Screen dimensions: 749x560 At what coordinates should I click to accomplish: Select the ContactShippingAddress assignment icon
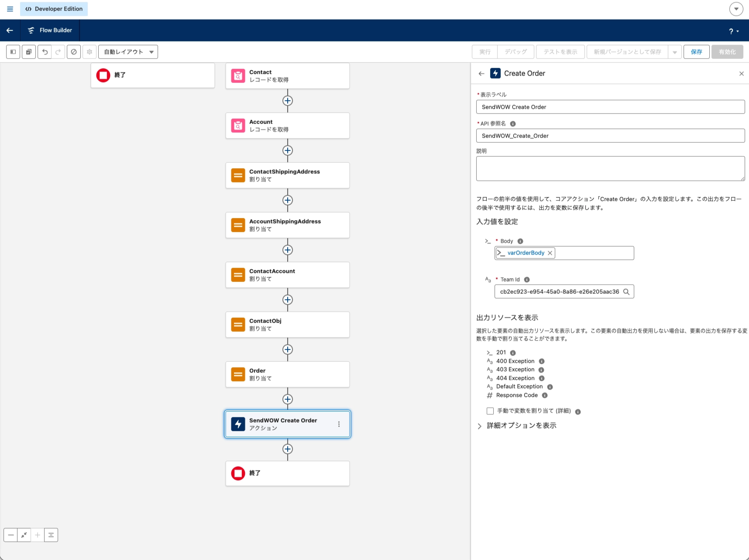[238, 175]
